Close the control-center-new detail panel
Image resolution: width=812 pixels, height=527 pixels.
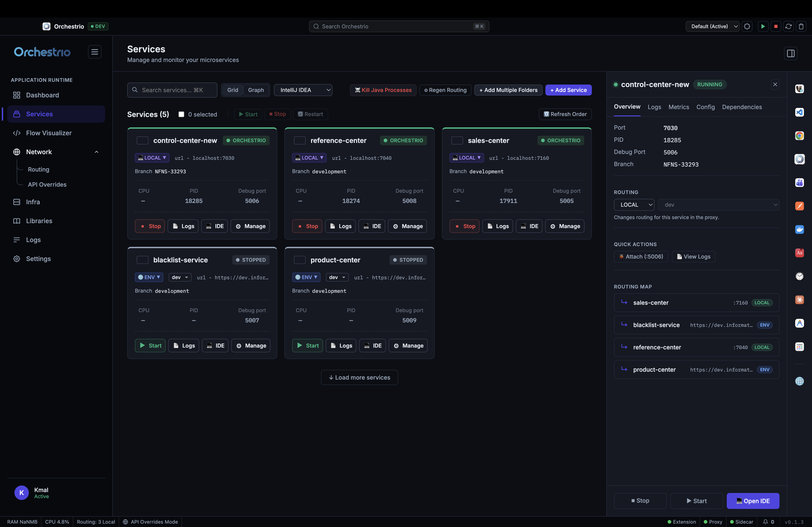coord(775,84)
